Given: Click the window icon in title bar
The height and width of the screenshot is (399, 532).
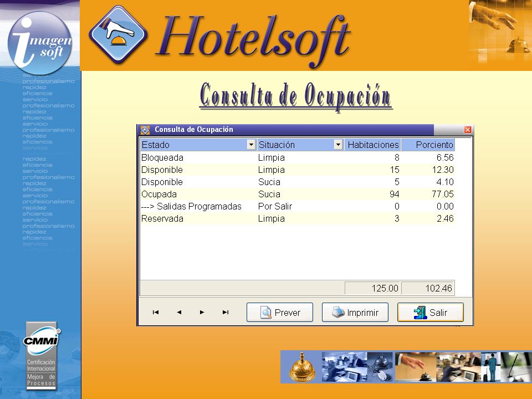Looking at the screenshot, I should coord(145,130).
